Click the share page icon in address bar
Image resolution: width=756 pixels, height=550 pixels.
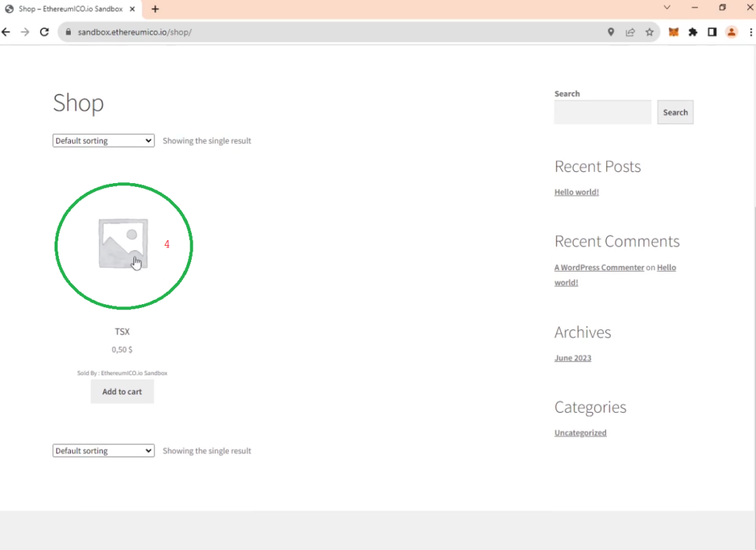[x=630, y=32]
